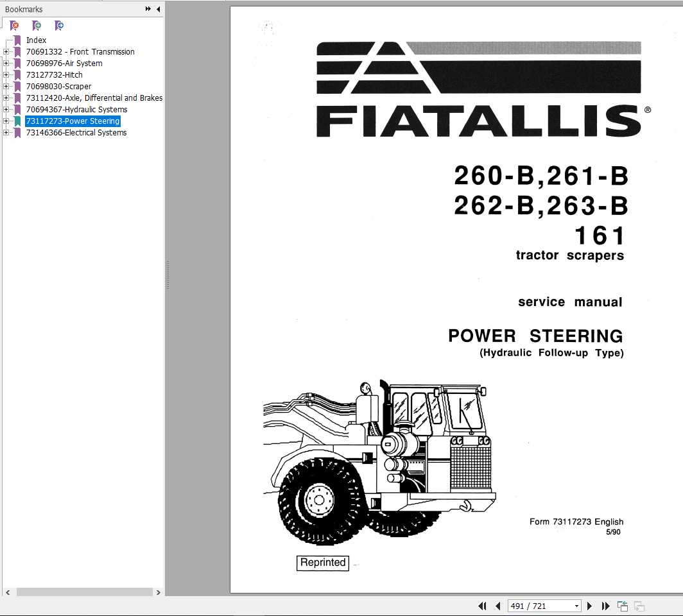Click the find current bookmark icon
Image resolution: width=683 pixels, height=616 pixels.
click(59, 26)
